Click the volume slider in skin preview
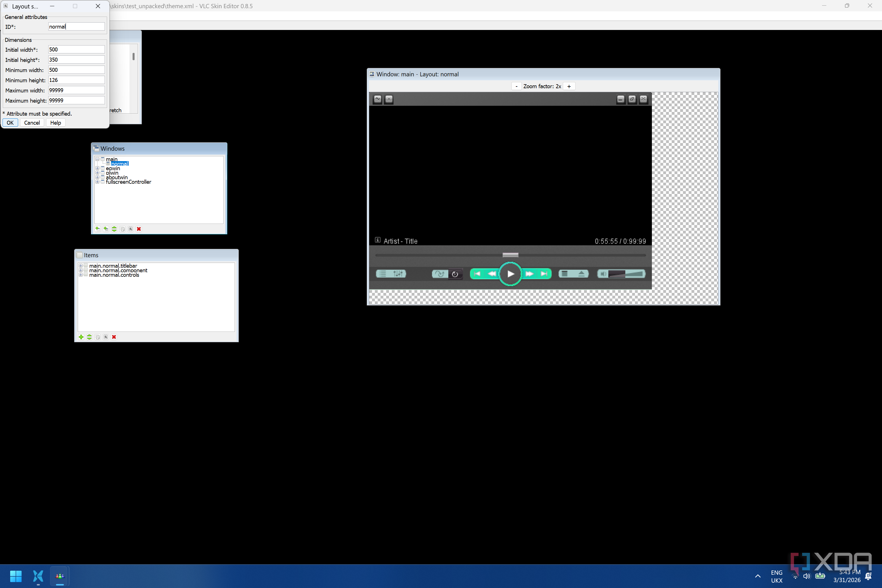This screenshot has height=588, width=882. 626,274
